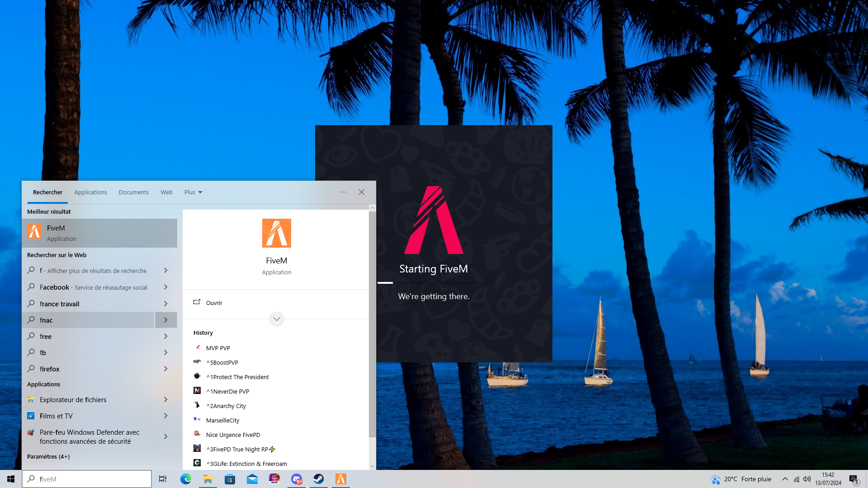
Task: Click the Task View icon
Action: pyautogui.click(x=163, y=479)
